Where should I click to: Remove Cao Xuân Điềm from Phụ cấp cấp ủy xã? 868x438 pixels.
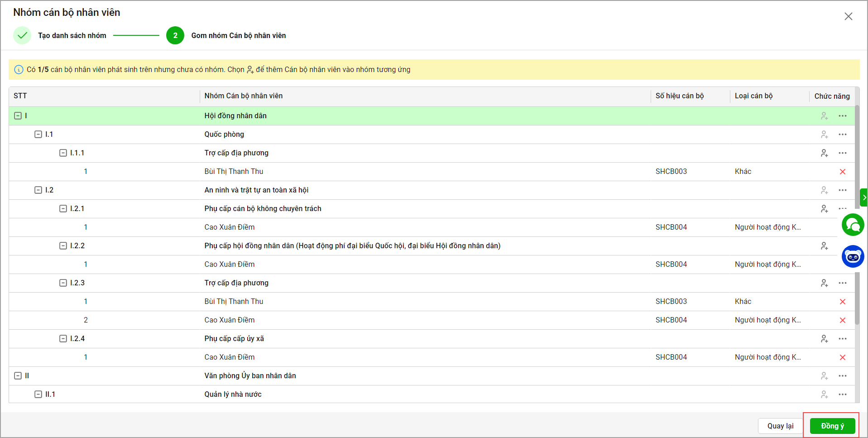842,357
